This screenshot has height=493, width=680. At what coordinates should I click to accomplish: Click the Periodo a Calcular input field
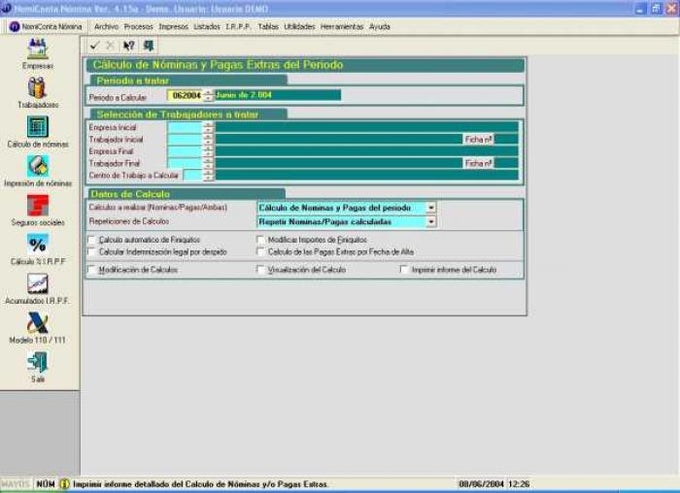pos(185,95)
